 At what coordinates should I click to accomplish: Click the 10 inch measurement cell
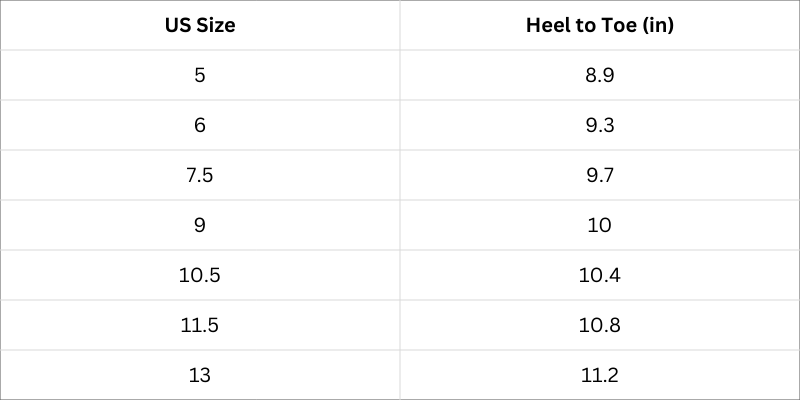[599, 226]
